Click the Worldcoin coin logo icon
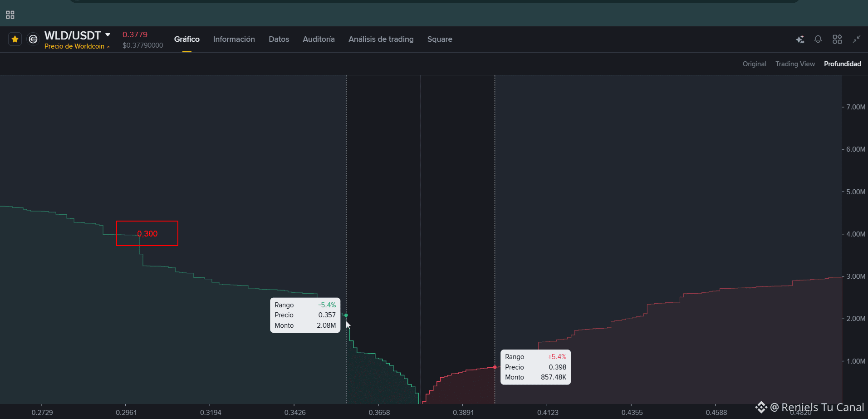 (x=33, y=39)
